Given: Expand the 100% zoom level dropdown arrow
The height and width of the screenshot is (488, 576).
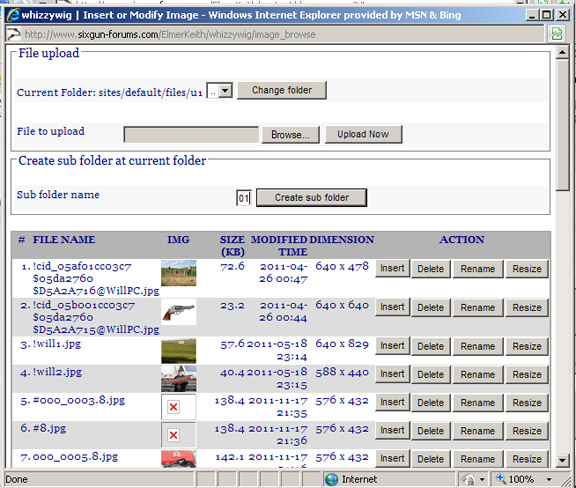Looking at the screenshot, I should click(x=549, y=479).
